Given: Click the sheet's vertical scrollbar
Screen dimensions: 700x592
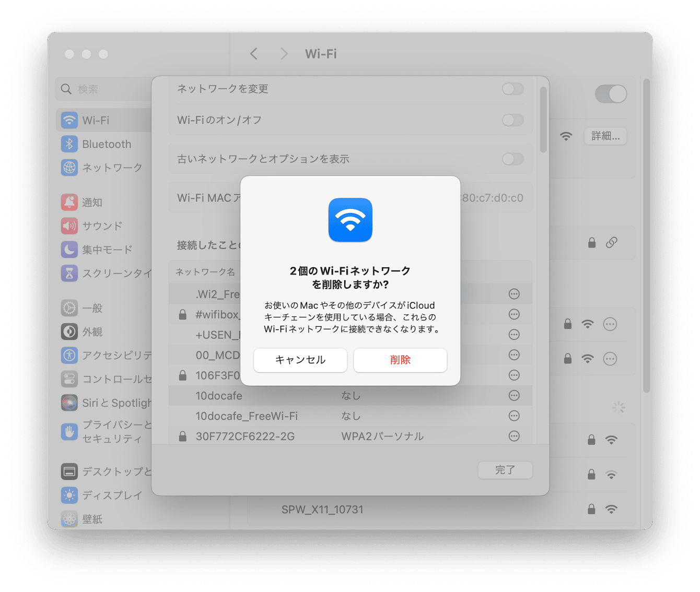Looking at the screenshot, I should click(x=543, y=120).
